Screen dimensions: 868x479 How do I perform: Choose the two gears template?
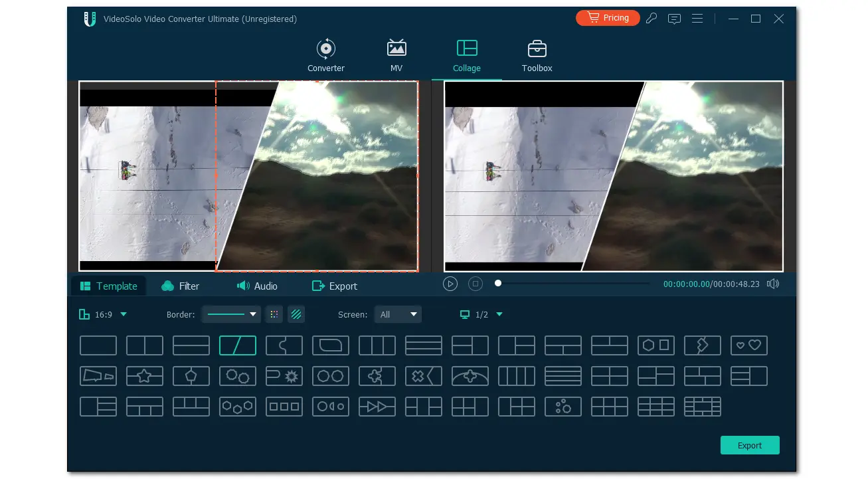tap(238, 376)
